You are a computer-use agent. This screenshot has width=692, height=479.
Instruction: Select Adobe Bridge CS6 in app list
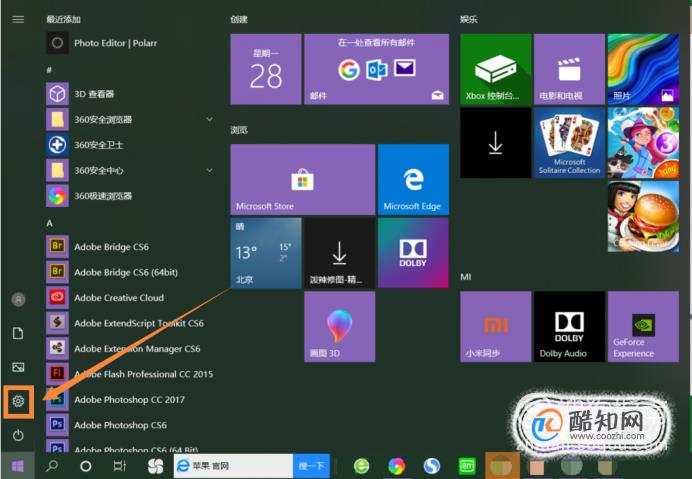[130, 247]
